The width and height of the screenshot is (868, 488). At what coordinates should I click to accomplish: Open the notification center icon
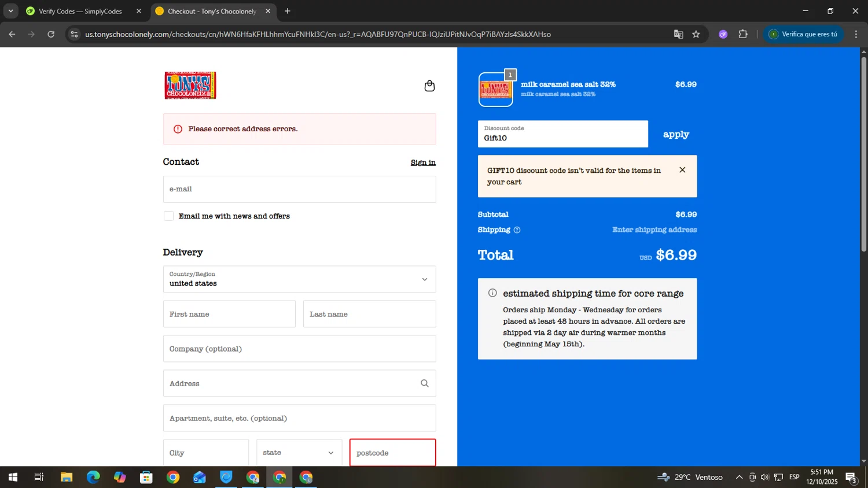pyautogui.click(x=851, y=478)
